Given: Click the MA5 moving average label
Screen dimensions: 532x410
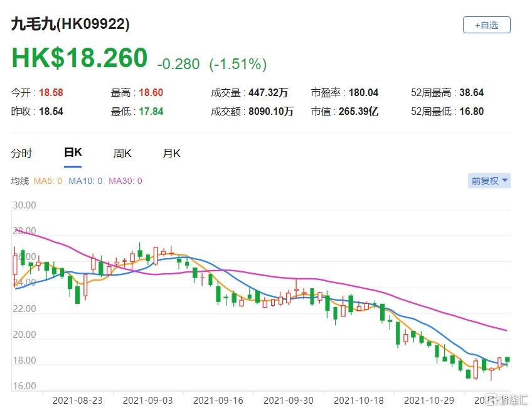Looking at the screenshot, I should point(48,181).
